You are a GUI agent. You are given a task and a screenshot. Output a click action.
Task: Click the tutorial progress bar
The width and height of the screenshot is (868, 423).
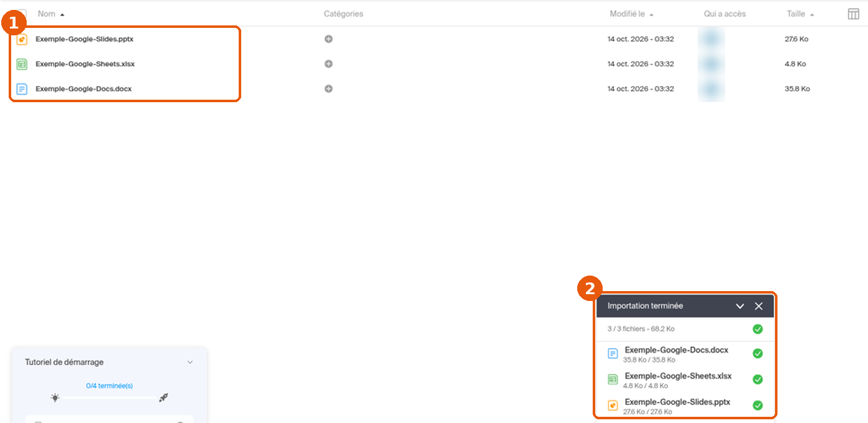pyautogui.click(x=109, y=398)
